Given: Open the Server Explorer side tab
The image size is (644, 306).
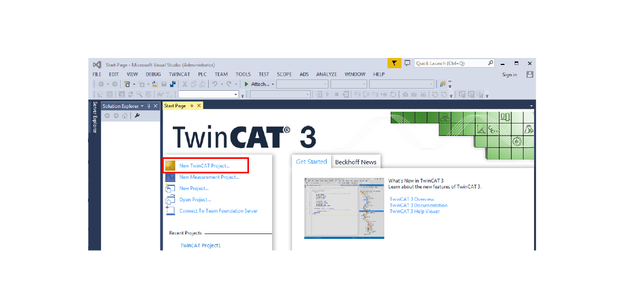Looking at the screenshot, I should pyautogui.click(x=95, y=118).
